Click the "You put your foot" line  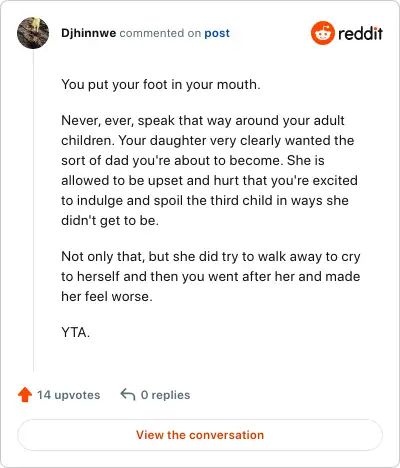coord(161,85)
